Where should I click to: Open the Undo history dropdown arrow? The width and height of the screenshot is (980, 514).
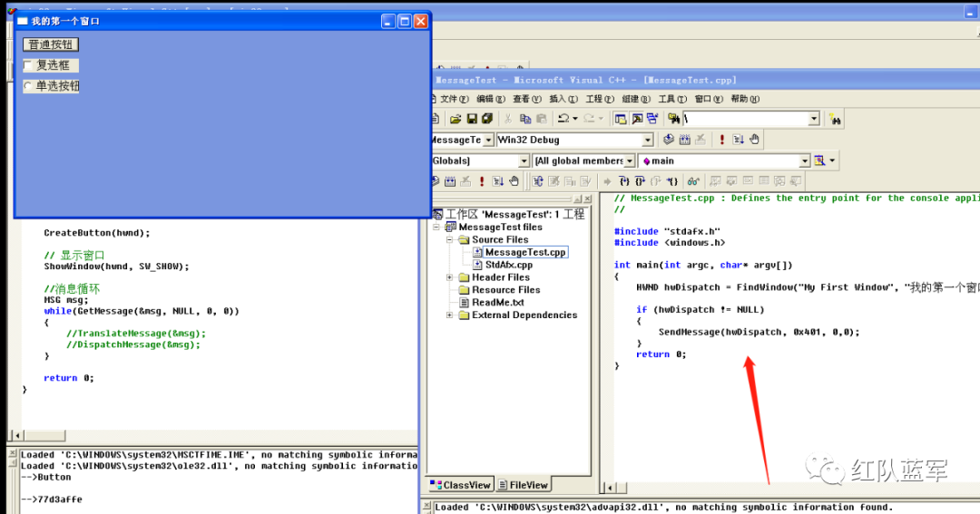coord(575,119)
